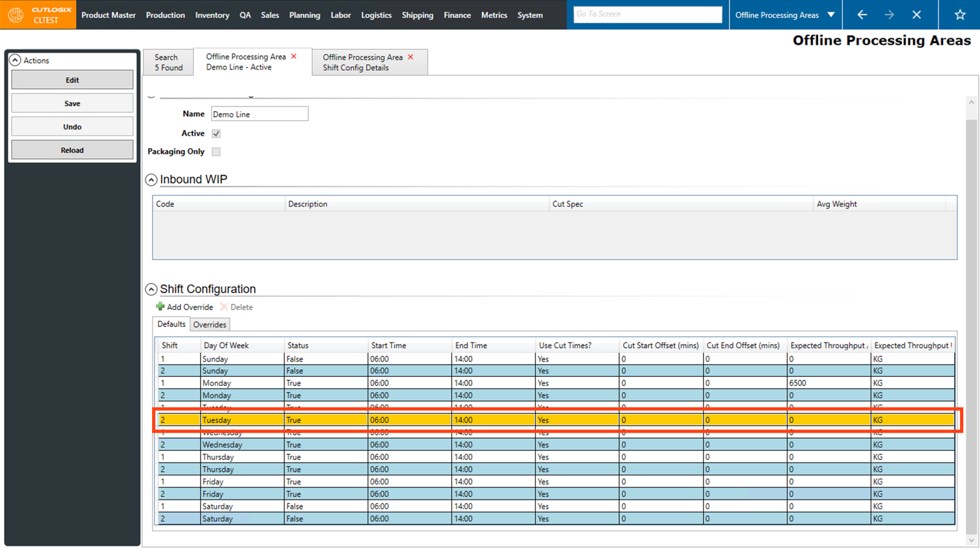Close the current screen with the X icon
Viewport: 980px width, 549px height.
(916, 14)
